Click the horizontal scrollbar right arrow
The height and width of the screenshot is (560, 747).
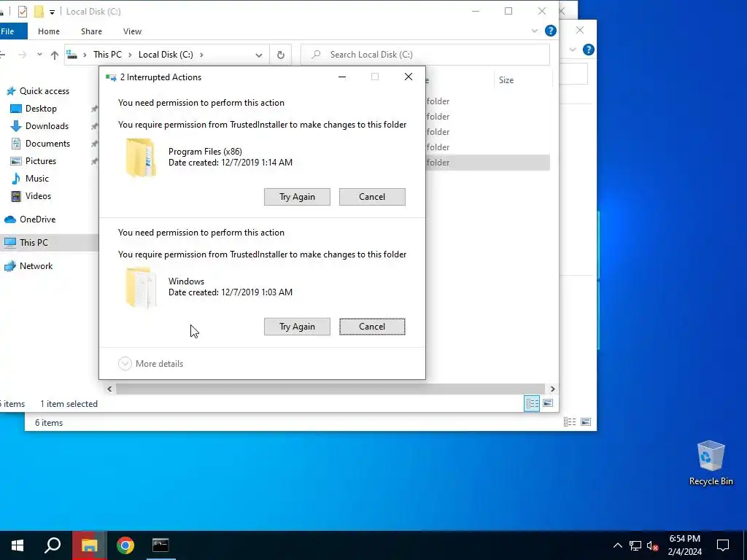click(x=552, y=389)
